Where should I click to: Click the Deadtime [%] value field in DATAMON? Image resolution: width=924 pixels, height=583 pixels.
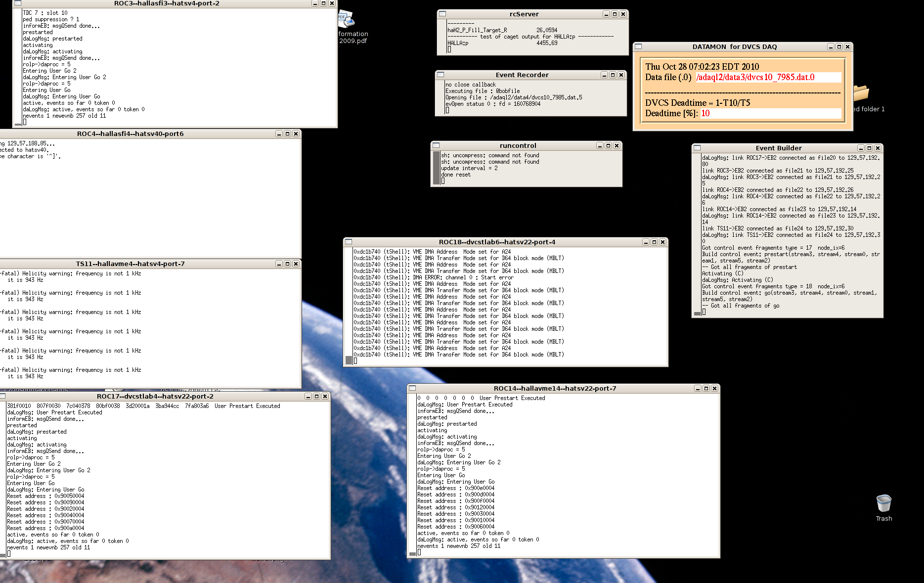(771, 113)
